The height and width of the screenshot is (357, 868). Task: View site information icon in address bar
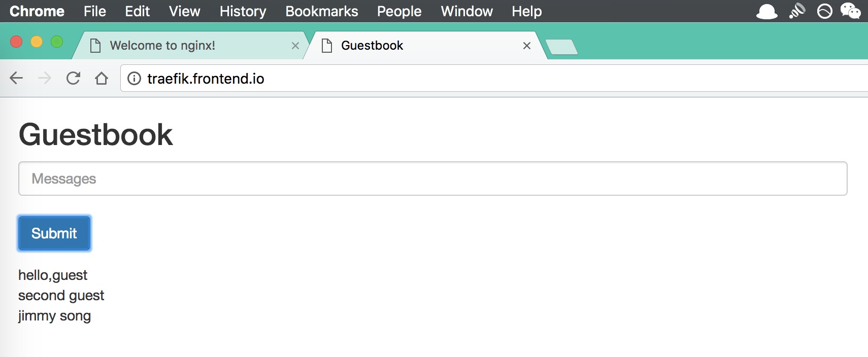tap(134, 79)
